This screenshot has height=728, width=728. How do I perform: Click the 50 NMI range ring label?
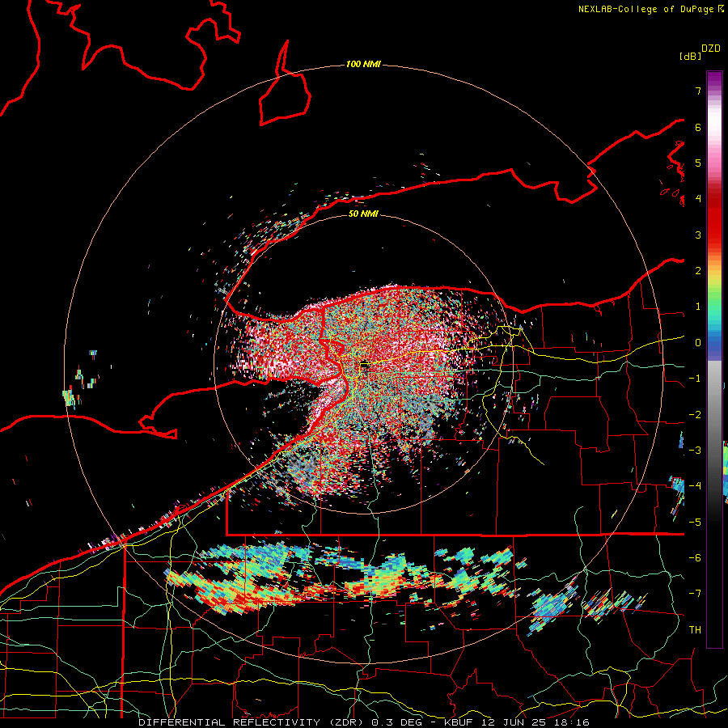click(x=363, y=214)
